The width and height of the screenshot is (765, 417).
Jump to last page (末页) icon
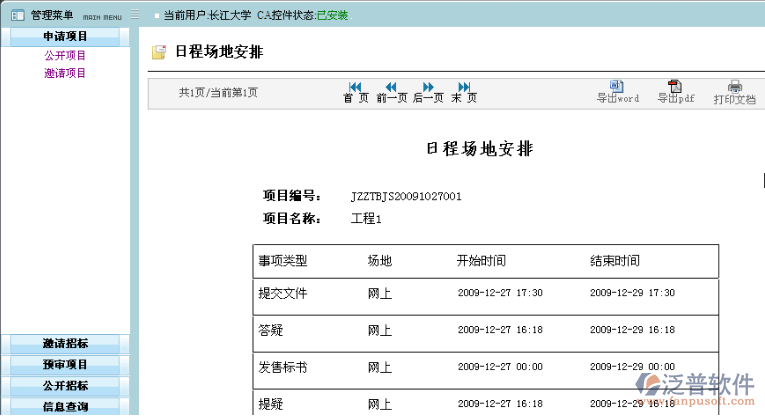(464, 87)
